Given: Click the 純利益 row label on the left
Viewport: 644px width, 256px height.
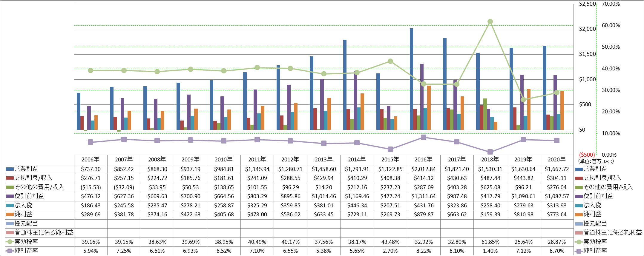Looking at the screenshot, I should pos(23,214).
